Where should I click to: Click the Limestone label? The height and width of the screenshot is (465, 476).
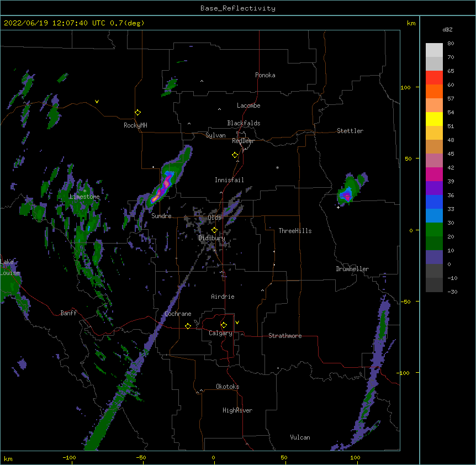tap(84, 197)
